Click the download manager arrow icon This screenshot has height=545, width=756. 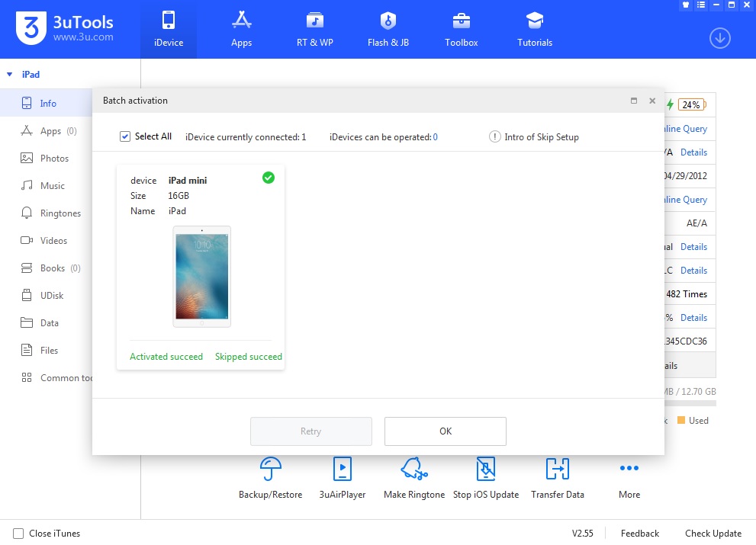tap(719, 38)
